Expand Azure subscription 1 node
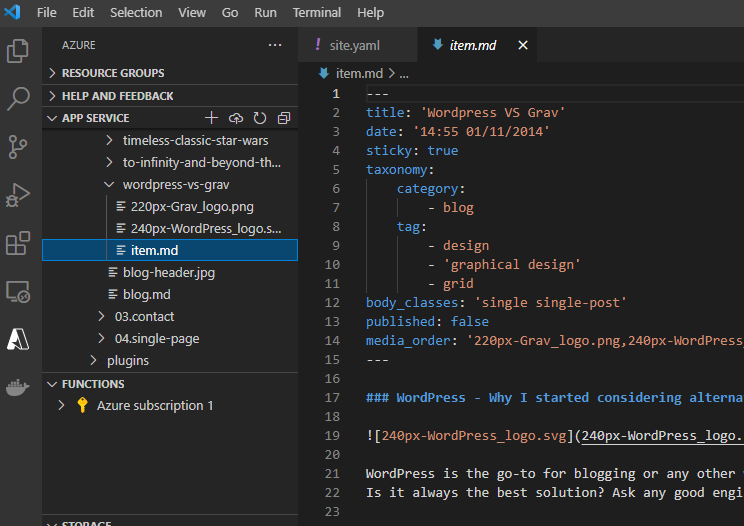This screenshot has height=526, width=744. click(x=62, y=406)
